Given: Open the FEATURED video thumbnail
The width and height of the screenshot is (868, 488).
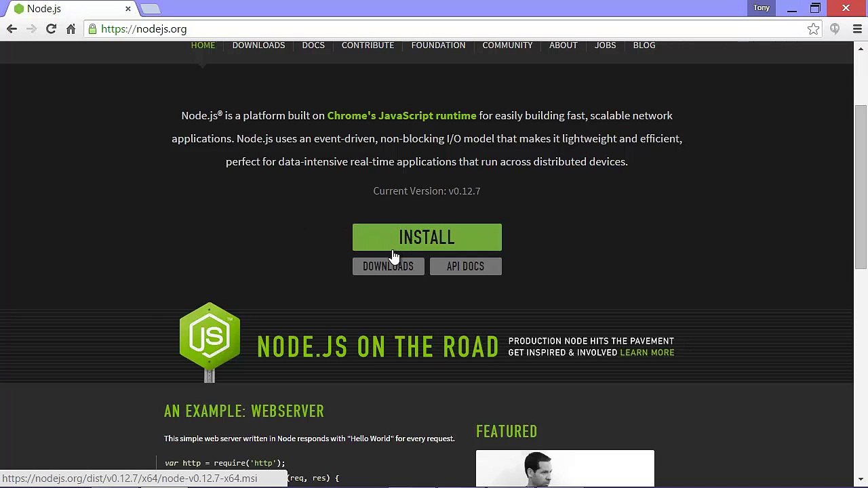Looking at the screenshot, I should coord(565,468).
